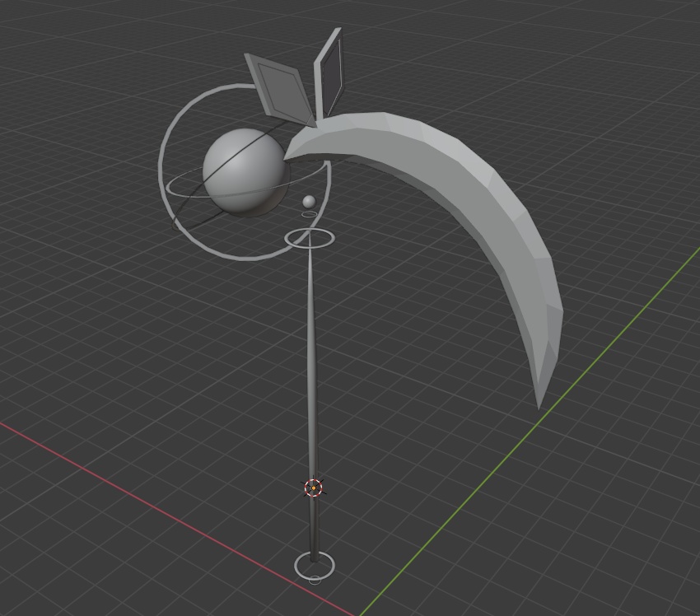Click the 3D cursor on the staff
The image size is (700, 616).
tap(314, 488)
